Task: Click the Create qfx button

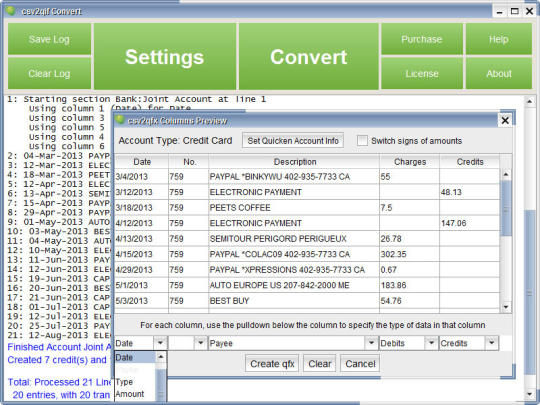Action: 272,364
